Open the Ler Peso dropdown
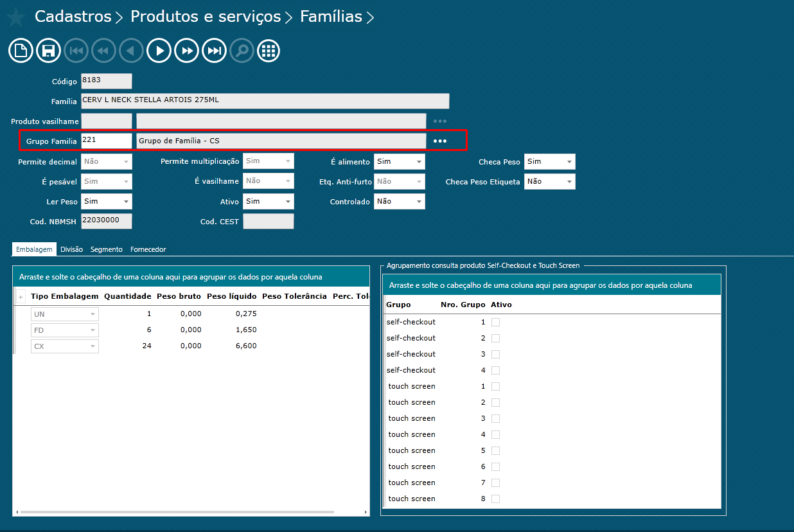 (107, 202)
